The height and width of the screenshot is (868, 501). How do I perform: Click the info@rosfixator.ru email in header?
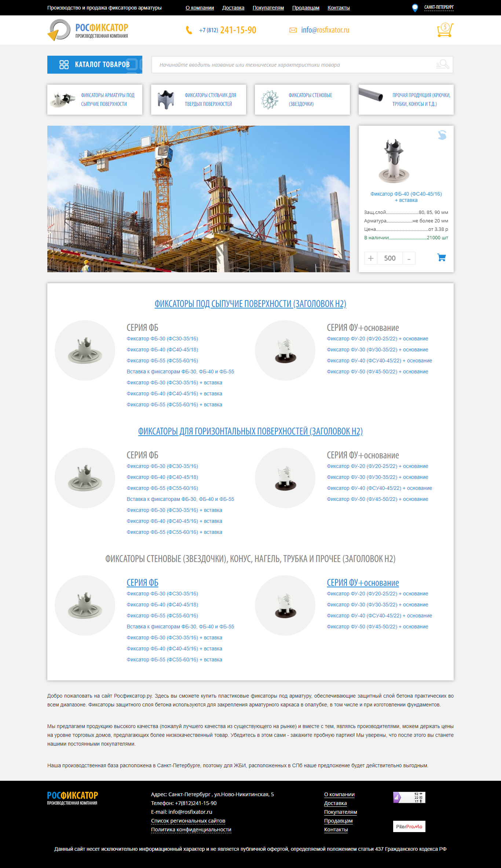pos(325,30)
